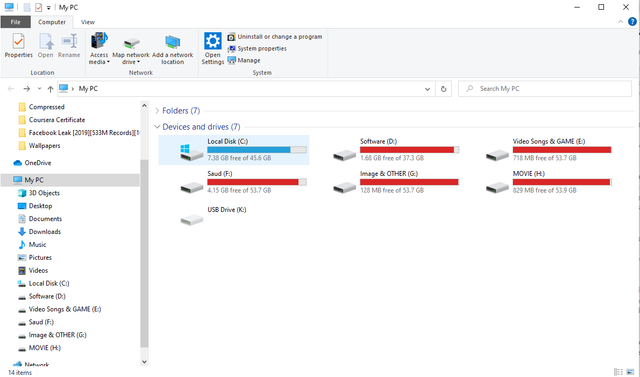Viewport: 640px width, 377px height.
Task: Collapse the ribbon with the chevron
Action: [620, 22]
